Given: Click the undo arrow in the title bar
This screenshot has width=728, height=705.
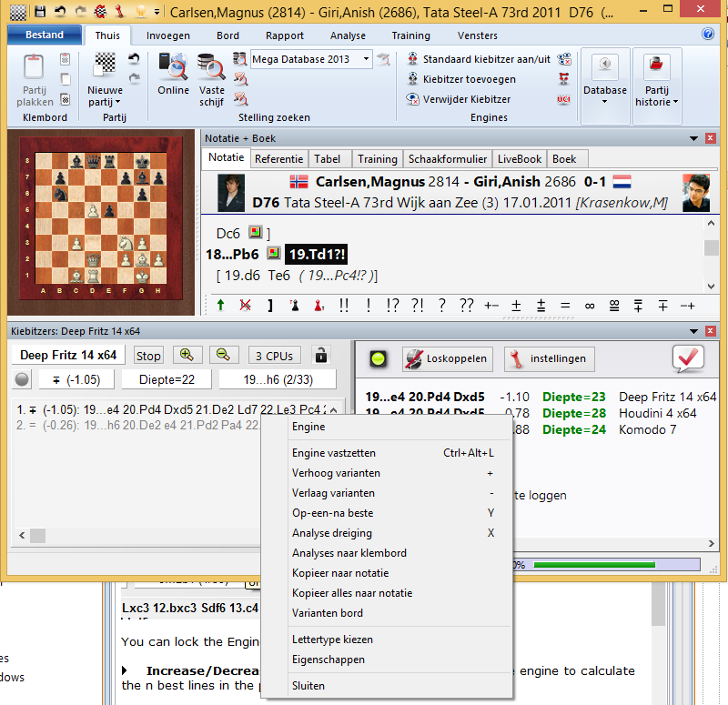Looking at the screenshot, I should pyautogui.click(x=60, y=11).
